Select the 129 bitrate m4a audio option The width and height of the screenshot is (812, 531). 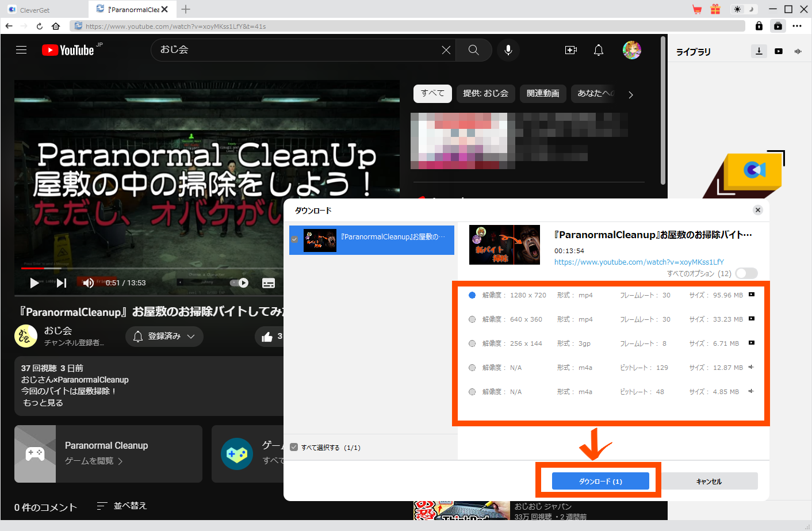(472, 368)
